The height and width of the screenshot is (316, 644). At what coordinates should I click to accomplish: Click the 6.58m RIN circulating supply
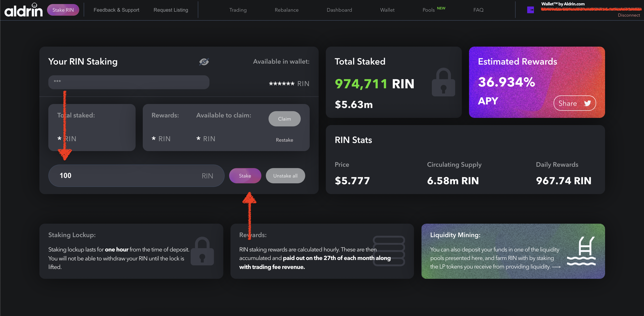[x=453, y=181]
